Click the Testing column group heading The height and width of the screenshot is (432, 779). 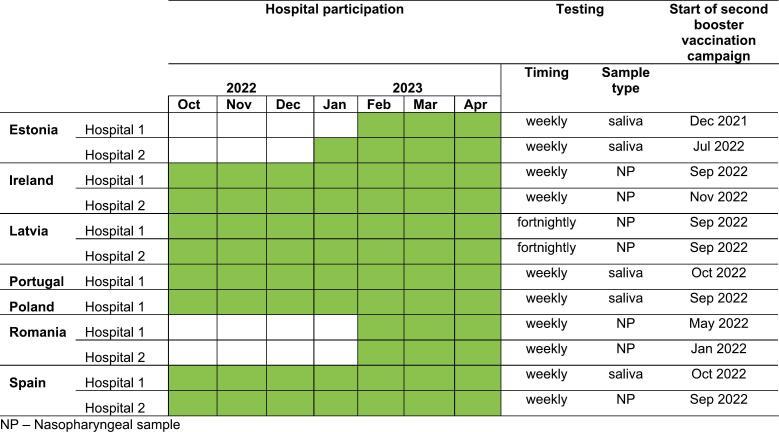click(580, 10)
